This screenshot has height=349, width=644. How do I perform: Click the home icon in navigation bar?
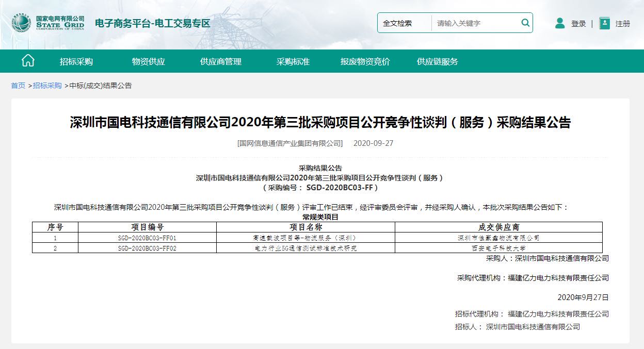[x=28, y=61]
